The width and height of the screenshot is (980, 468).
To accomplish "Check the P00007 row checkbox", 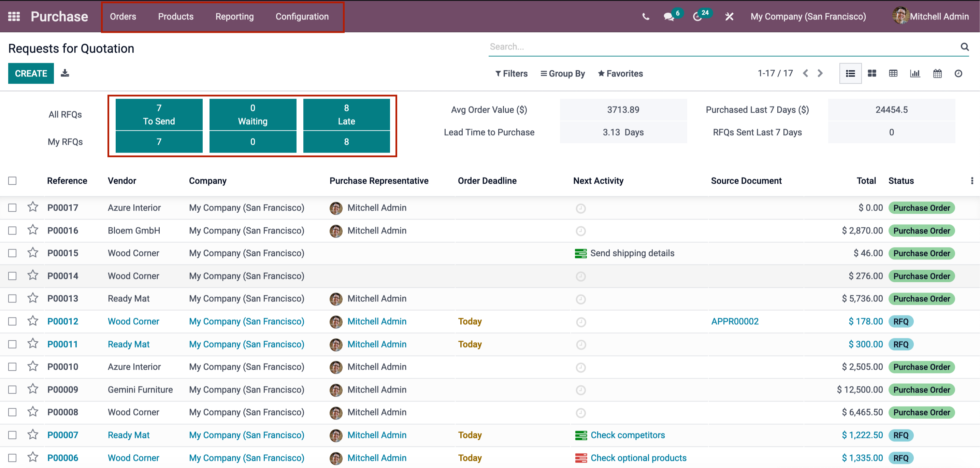I will click(13, 435).
